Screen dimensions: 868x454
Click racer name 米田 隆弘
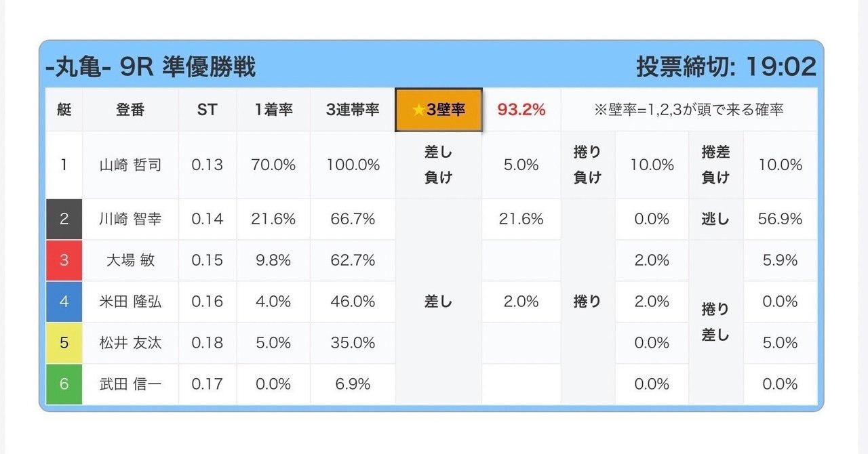click(x=130, y=302)
